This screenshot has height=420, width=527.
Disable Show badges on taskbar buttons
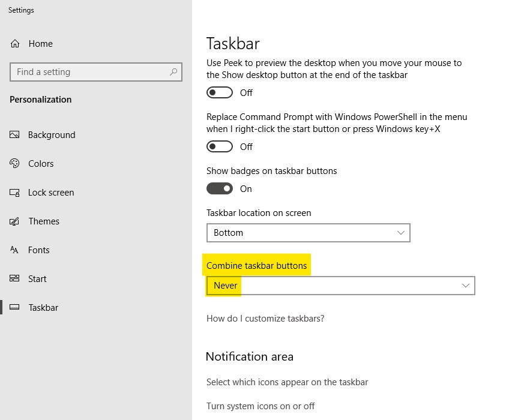(x=219, y=188)
